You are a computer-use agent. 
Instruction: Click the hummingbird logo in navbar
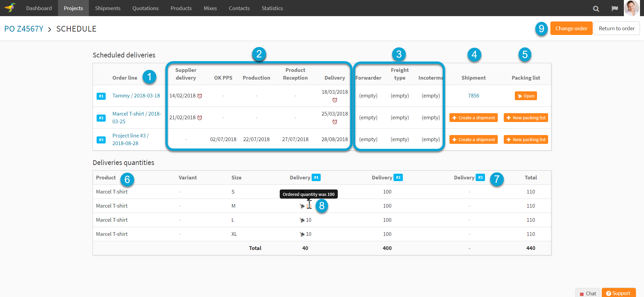tap(10, 8)
